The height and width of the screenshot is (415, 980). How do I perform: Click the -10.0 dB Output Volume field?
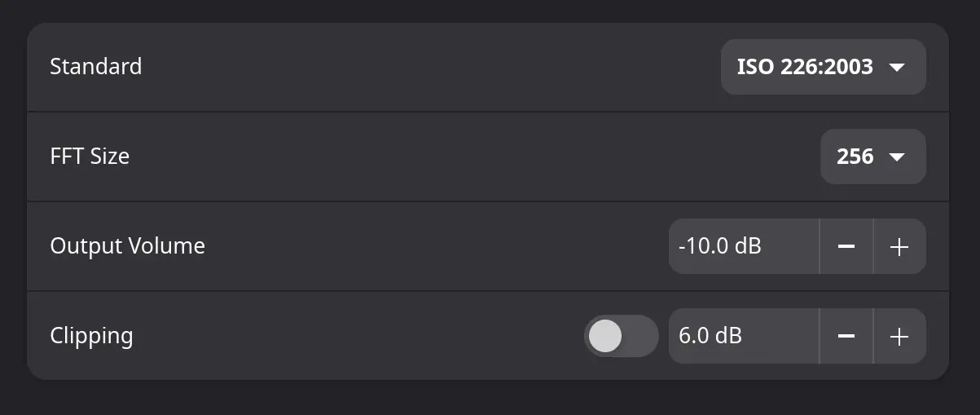741,246
